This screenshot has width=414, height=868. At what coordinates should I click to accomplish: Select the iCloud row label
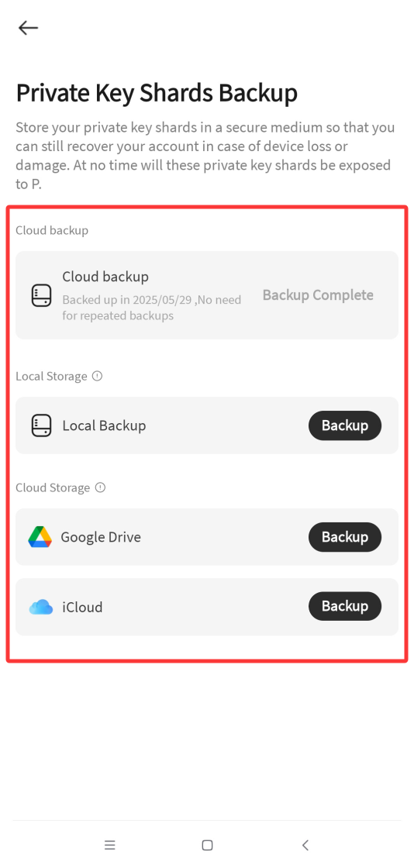coord(82,608)
